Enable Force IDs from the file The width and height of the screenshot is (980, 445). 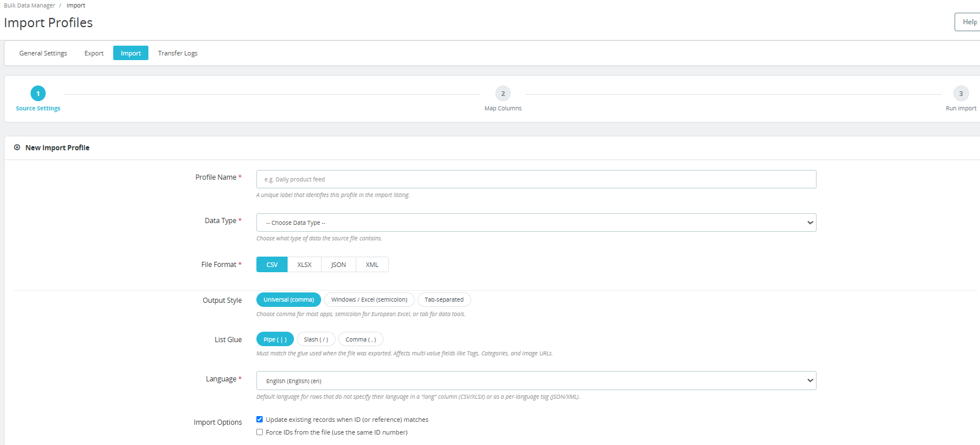coord(260,432)
